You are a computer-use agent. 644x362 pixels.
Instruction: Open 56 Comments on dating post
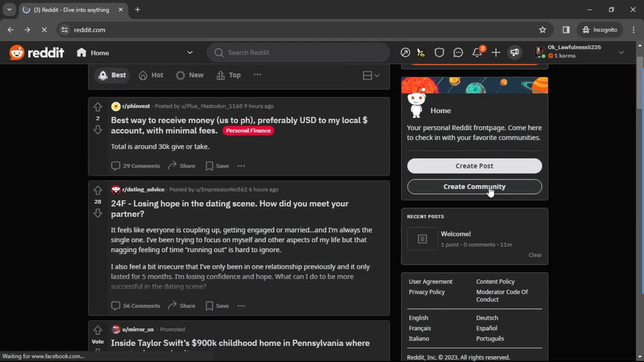(x=136, y=306)
